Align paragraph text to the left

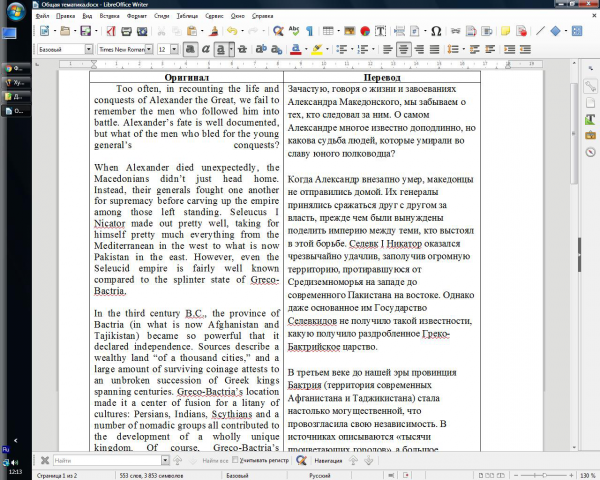pyautogui.click(x=388, y=49)
